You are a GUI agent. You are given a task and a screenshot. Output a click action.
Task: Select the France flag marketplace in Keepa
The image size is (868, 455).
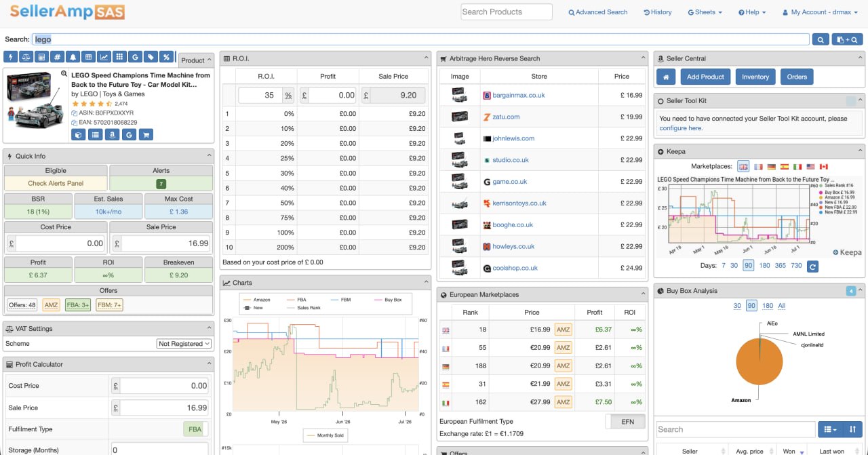[x=758, y=166]
